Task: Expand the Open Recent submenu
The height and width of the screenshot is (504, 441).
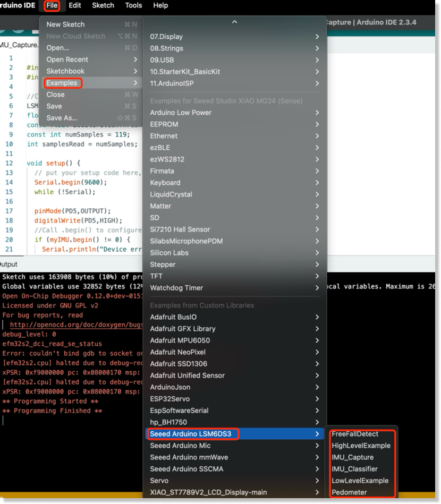Action: [91, 59]
